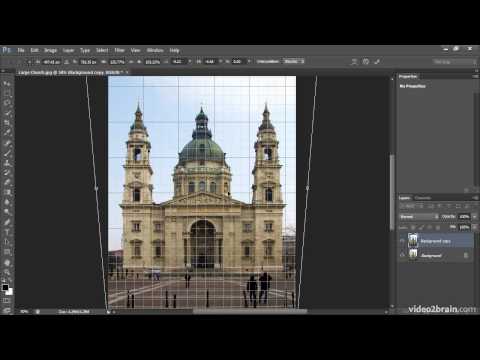Select the Move tool in toolbar
480x360 pixels.
(x=7, y=83)
